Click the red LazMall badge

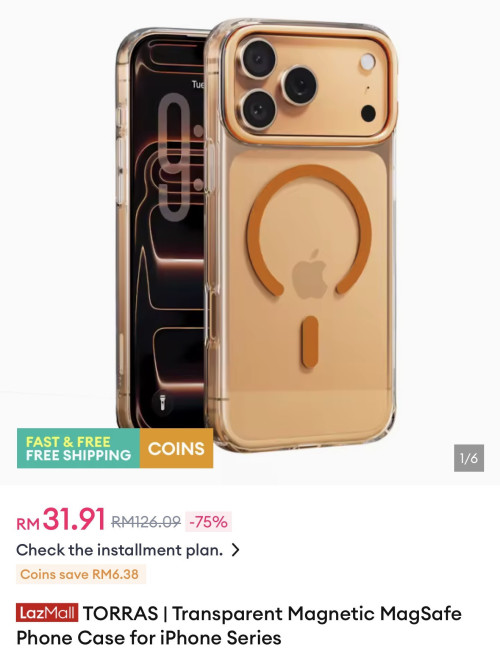tap(47, 613)
